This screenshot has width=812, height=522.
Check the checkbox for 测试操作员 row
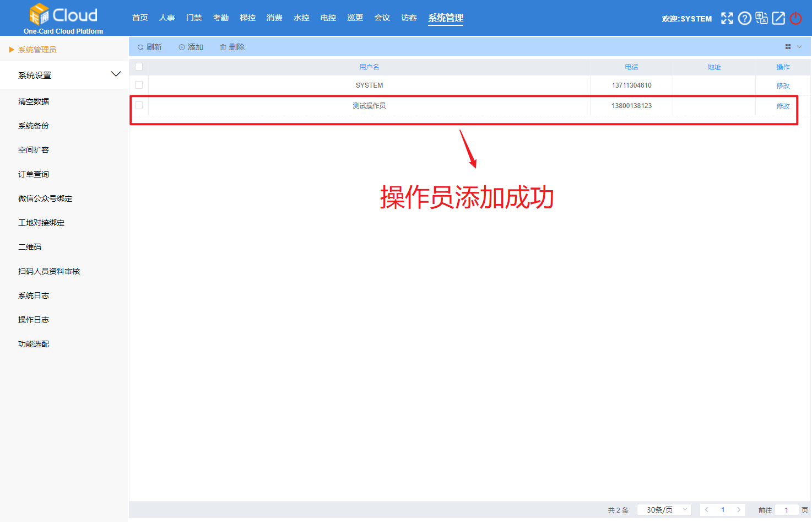[139, 105]
